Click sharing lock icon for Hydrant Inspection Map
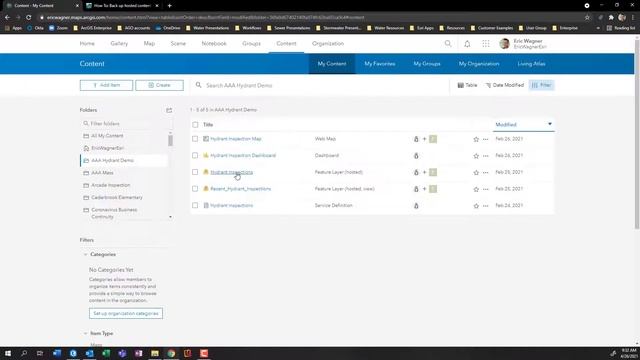This screenshot has width=640, height=360. coord(416,139)
